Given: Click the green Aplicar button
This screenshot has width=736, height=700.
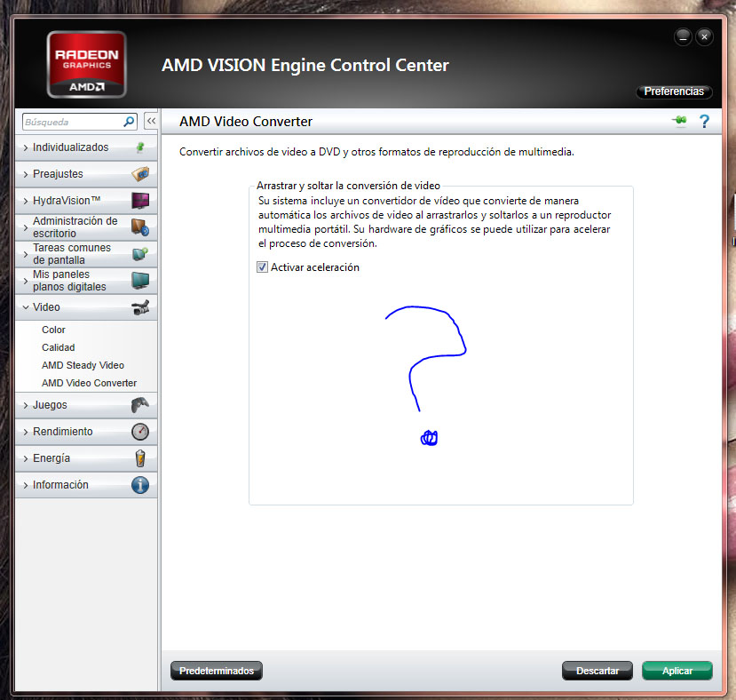Looking at the screenshot, I should coord(677,671).
